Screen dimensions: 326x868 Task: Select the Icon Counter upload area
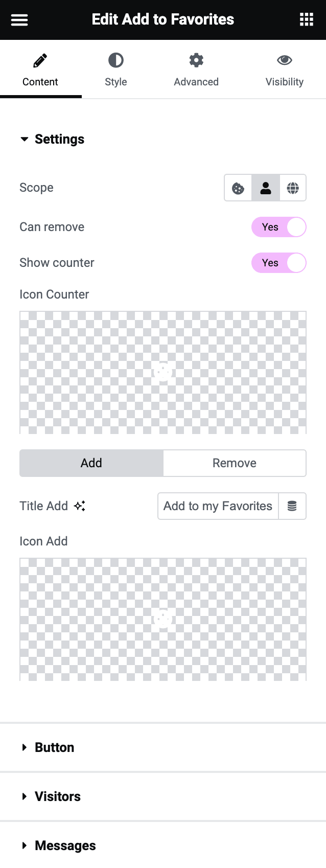click(x=163, y=372)
